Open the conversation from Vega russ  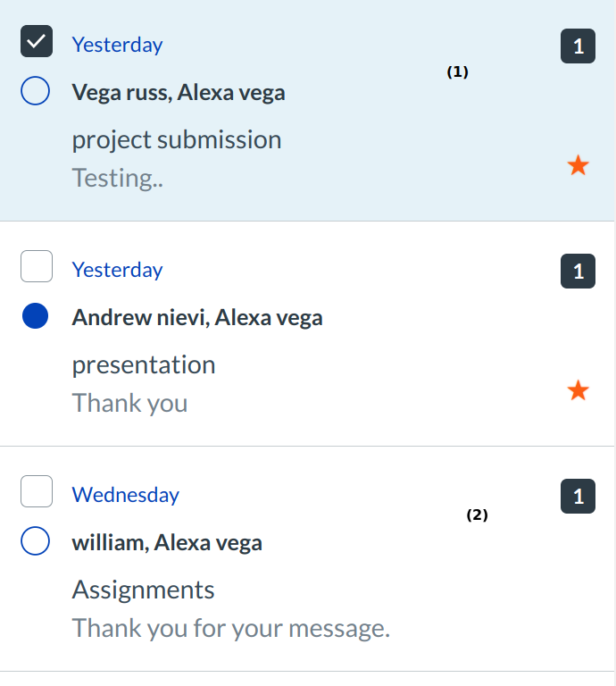point(179,92)
